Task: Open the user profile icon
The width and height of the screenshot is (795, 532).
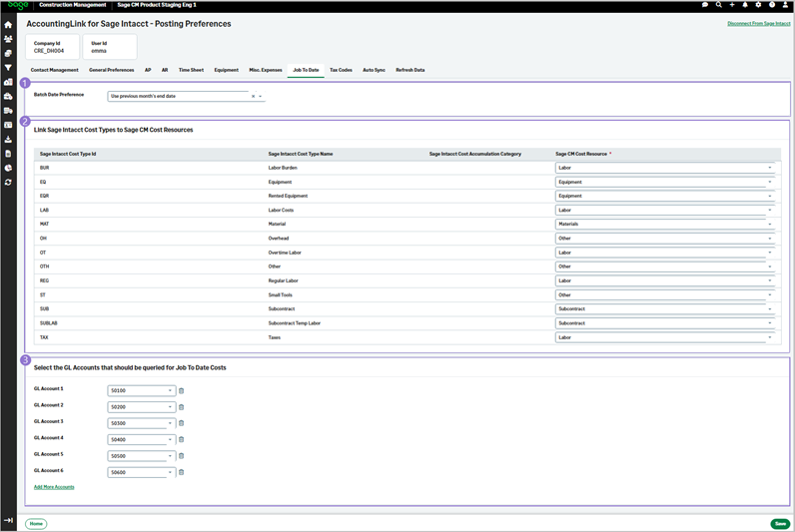Action: pyautogui.click(x=785, y=5)
